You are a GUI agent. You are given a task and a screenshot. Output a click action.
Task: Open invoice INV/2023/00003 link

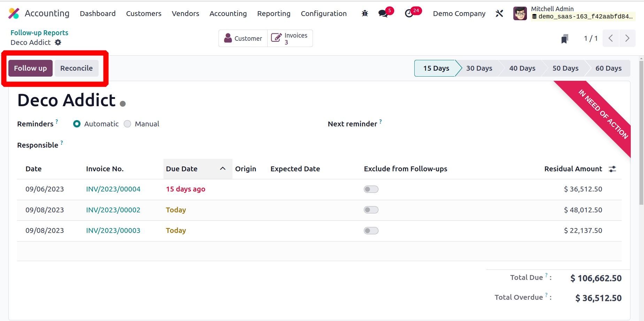click(x=113, y=230)
